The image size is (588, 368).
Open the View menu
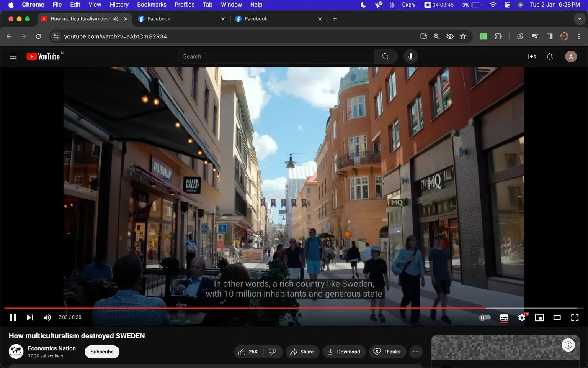tap(95, 5)
